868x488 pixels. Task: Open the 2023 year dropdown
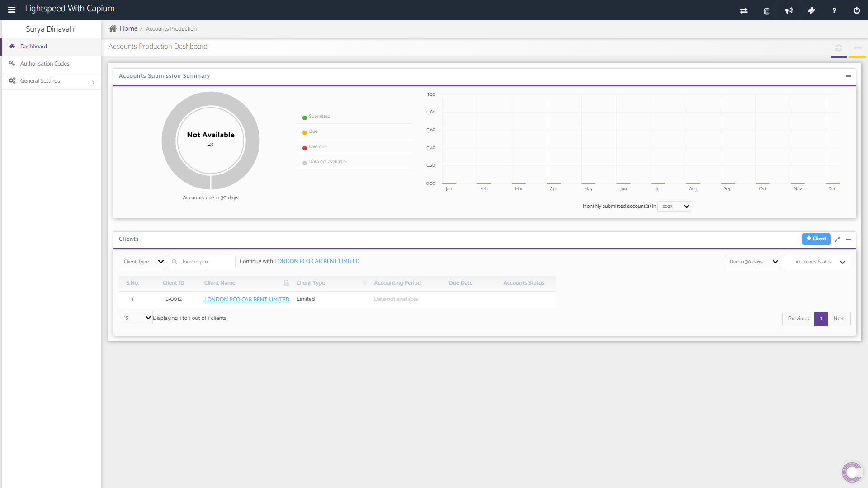675,206
